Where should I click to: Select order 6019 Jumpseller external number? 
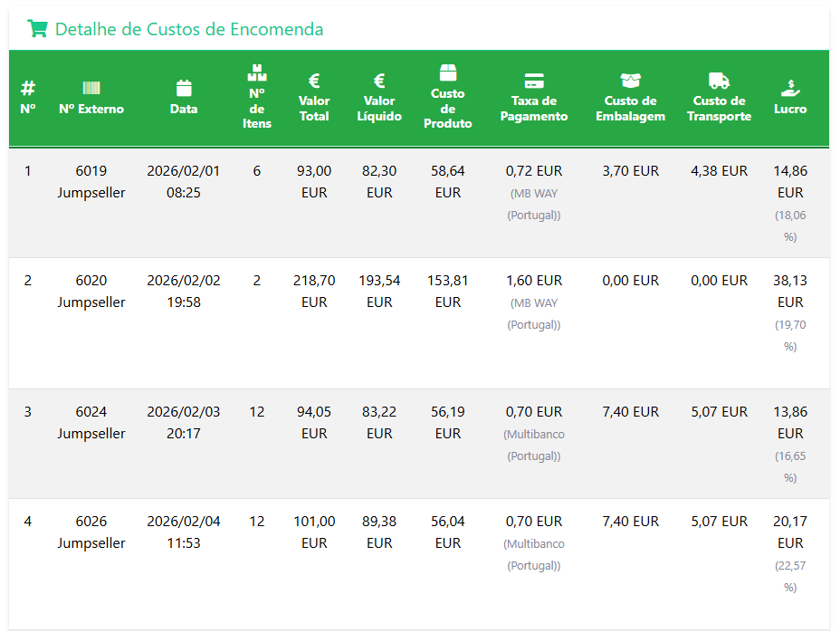(91, 181)
